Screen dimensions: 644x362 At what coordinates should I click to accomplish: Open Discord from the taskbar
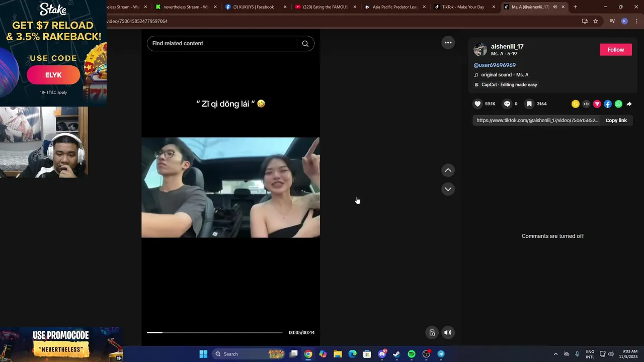pyautogui.click(x=382, y=354)
